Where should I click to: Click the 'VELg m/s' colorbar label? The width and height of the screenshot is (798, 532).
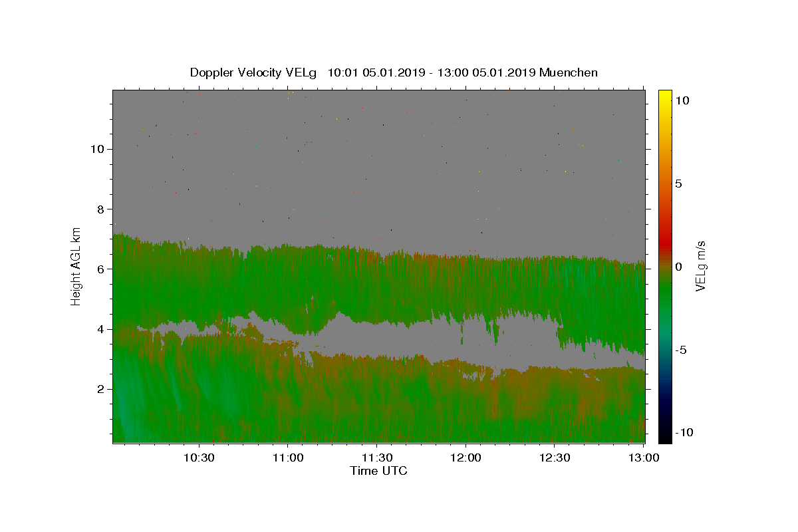pyautogui.click(x=700, y=267)
